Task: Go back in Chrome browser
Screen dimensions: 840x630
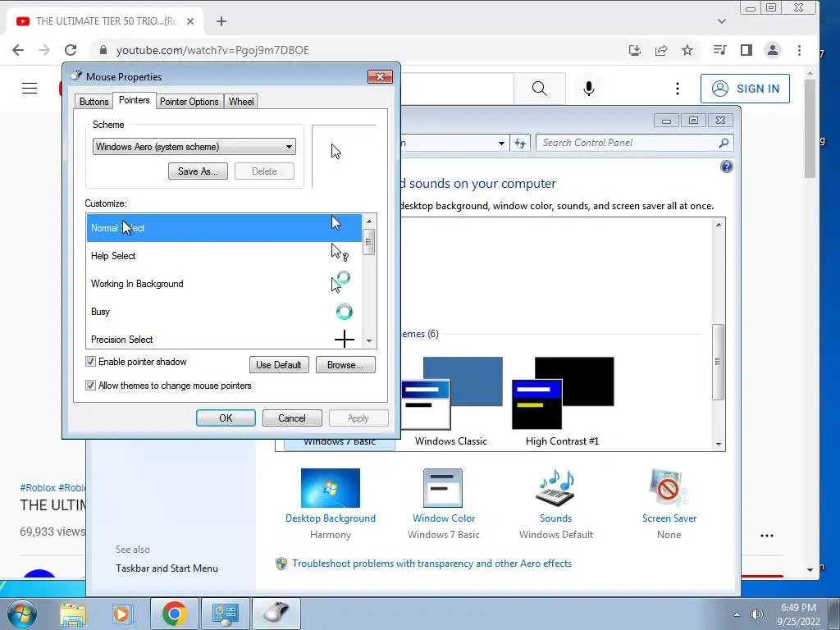Action: (18, 50)
